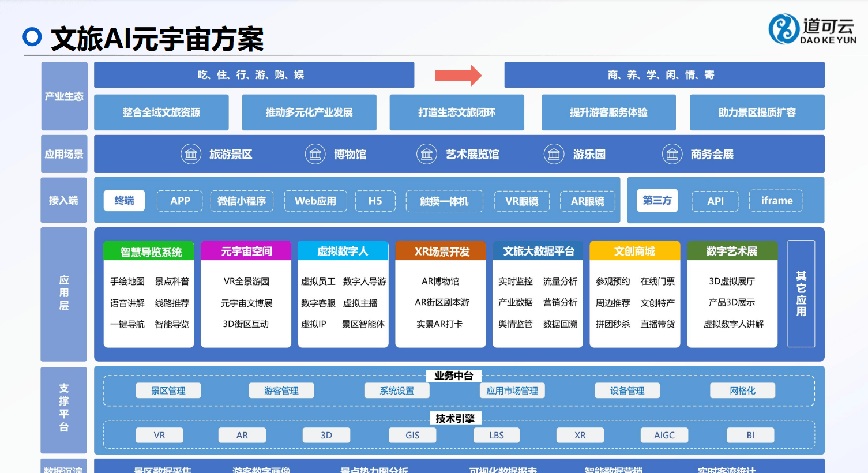This screenshot has width=868, height=473.
Task: Click the APP dashed button
Action: coord(180,201)
